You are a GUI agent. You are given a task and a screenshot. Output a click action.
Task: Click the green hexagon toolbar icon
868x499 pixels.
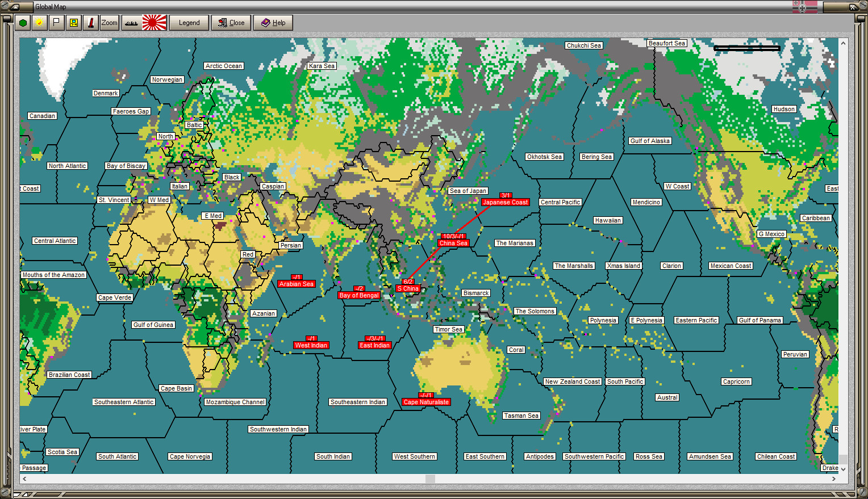coord(23,23)
